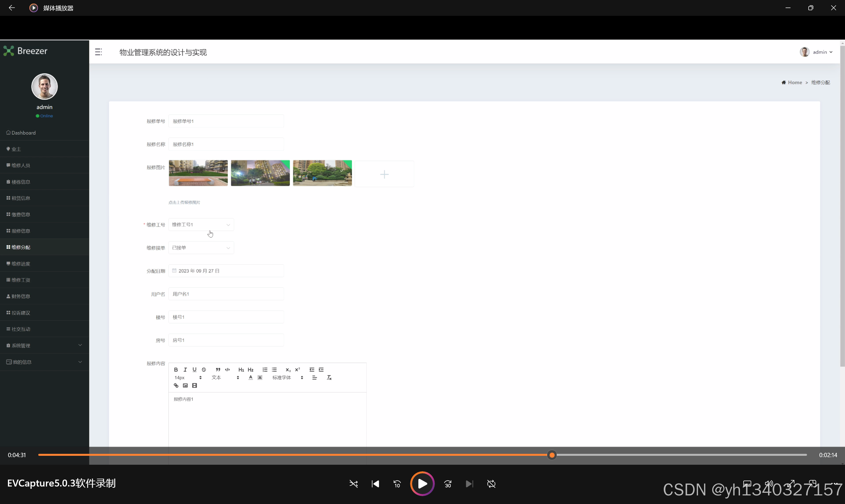Click the clear formatting icon
This screenshot has width=845, height=504.
click(329, 378)
